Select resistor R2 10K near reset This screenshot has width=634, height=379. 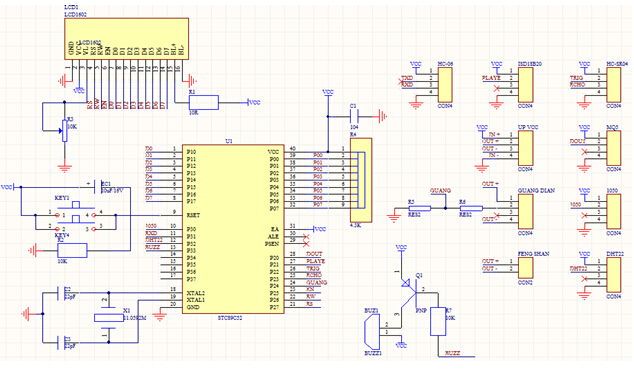click(x=72, y=251)
